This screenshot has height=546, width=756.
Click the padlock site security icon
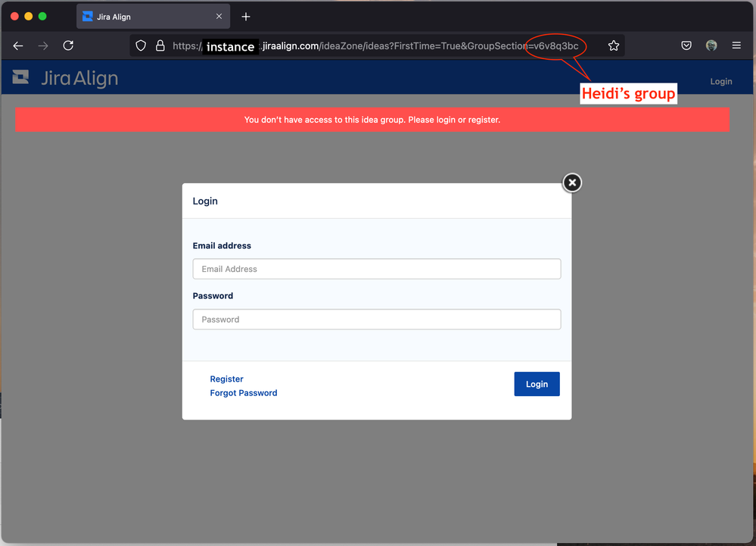pyautogui.click(x=160, y=46)
